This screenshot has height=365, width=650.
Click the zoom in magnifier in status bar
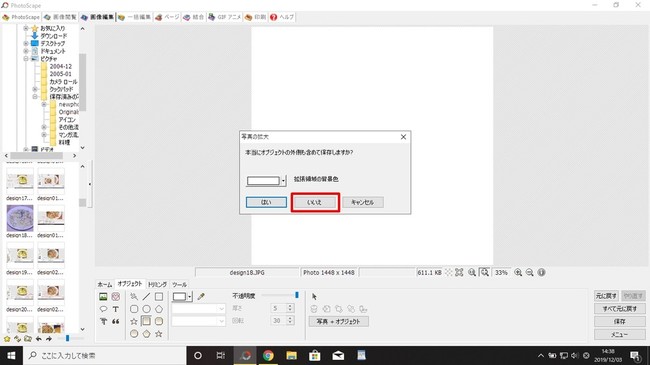(518, 273)
